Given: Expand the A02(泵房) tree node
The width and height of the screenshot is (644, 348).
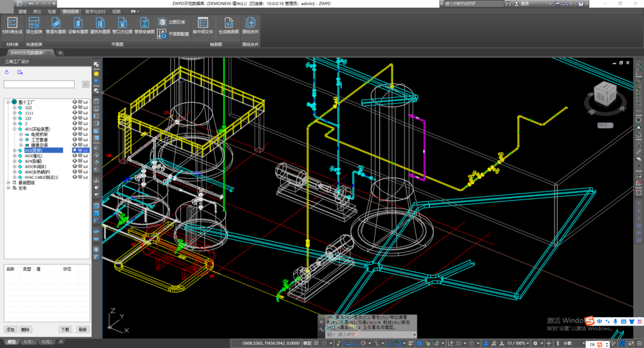Looking at the screenshot, I should (14, 150).
